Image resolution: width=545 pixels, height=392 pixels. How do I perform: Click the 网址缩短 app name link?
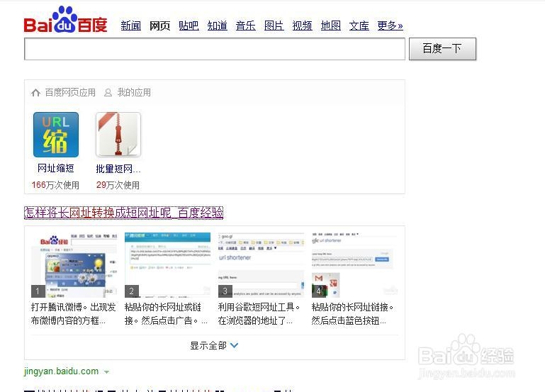(55, 169)
